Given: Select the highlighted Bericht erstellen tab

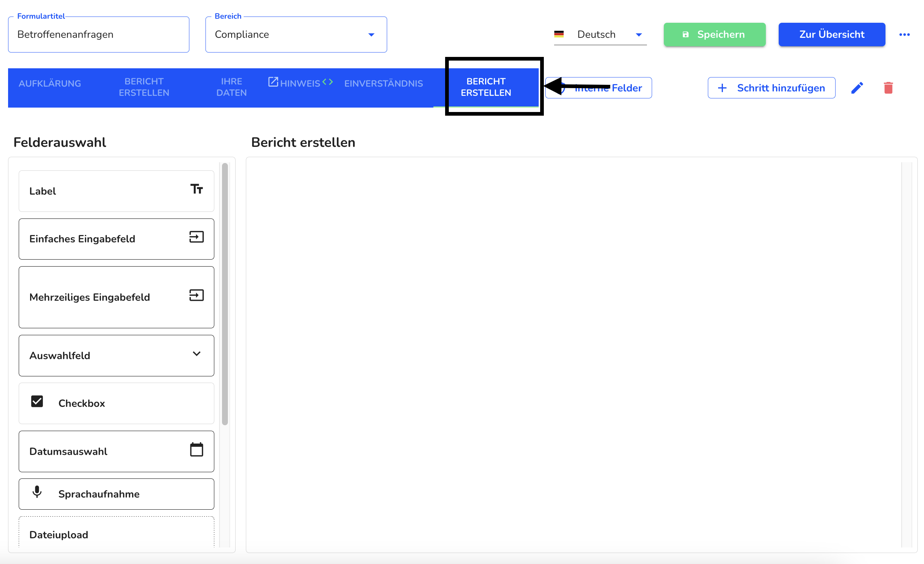Looking at the screenshot, I should [486, 87].
